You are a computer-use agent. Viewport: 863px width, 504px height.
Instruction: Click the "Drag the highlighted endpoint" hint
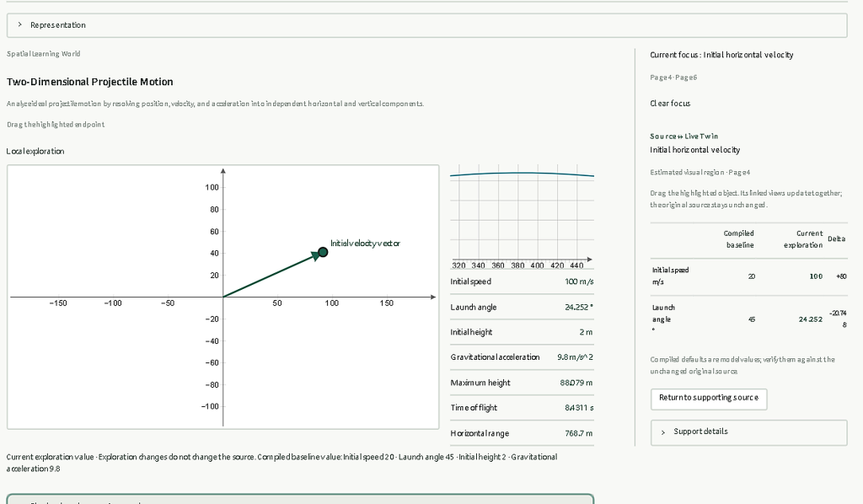pos(56,125)
